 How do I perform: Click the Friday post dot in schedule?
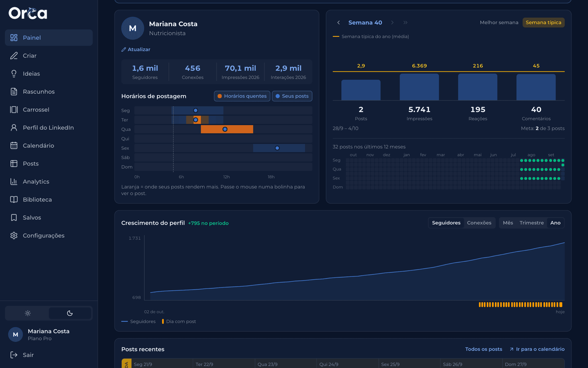(277, 148)
